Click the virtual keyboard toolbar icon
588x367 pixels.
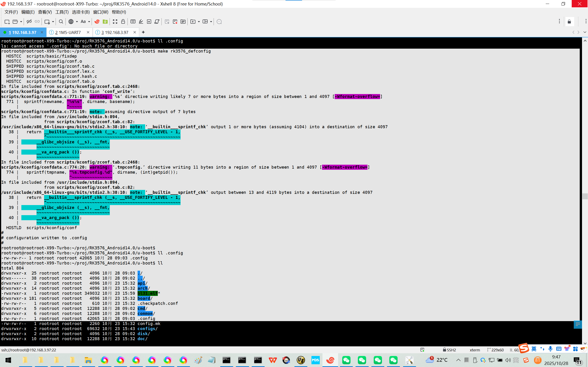[133, 22]
